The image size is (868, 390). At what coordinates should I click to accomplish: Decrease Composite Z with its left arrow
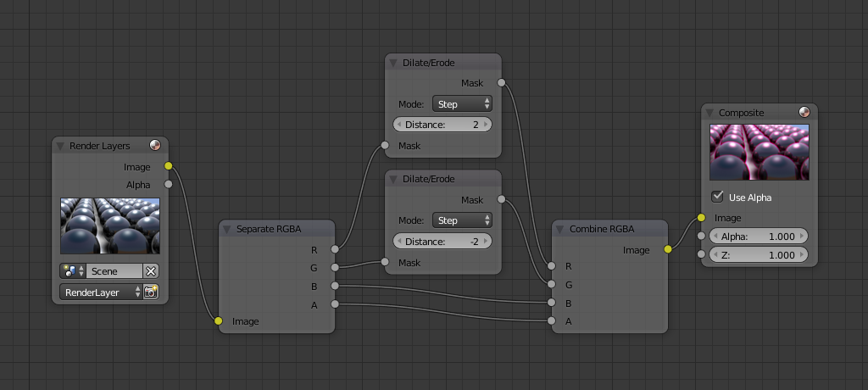point(715,255)
